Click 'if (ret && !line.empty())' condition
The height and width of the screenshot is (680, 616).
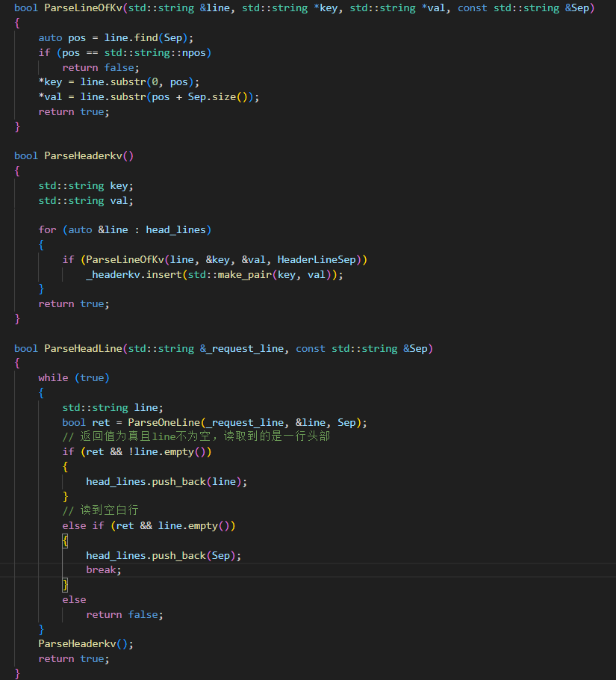[137, 452]
